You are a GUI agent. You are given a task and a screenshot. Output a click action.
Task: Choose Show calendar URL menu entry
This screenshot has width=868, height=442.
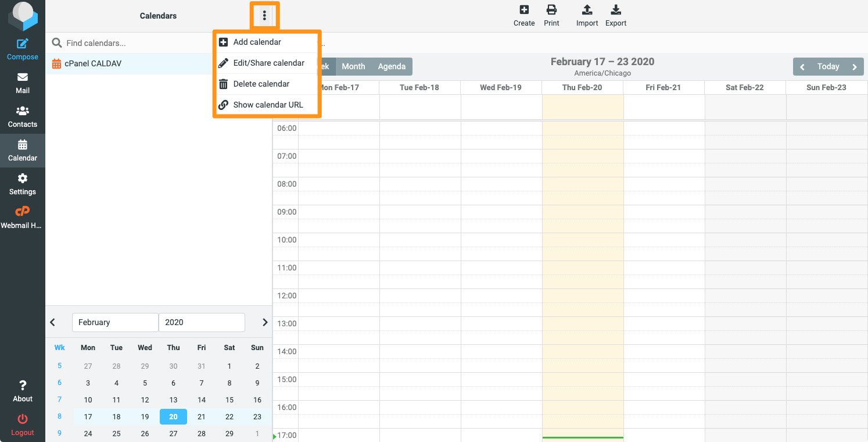pyautogui.click(x=268, y=105)
